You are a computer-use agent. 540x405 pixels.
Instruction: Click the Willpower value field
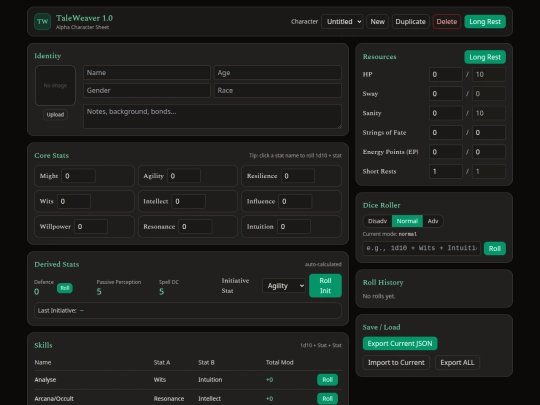[x=91, y=227]
